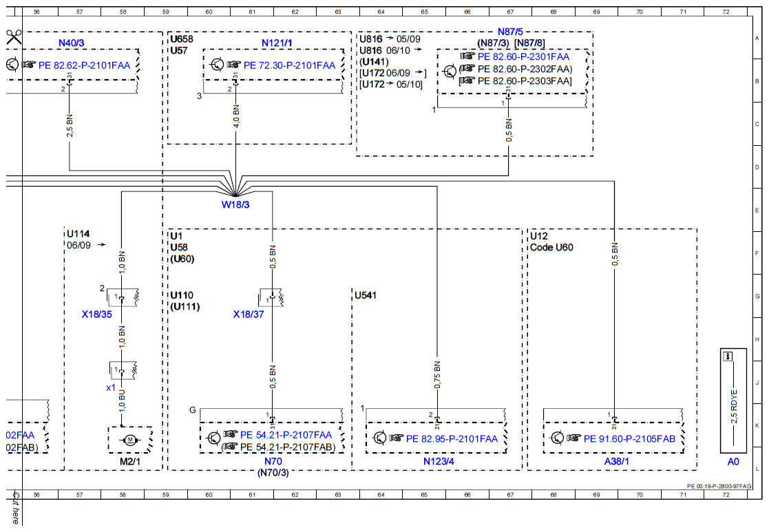Image resolution: width=769 pixels, height=532 pixels.
Task: Open the A0 legend link
Action: [733, 462]
